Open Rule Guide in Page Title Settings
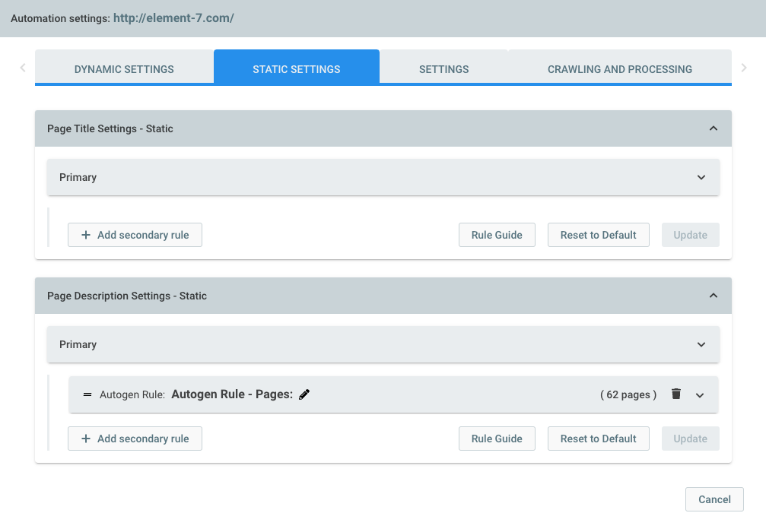766x532 pixels. (497, 235)
